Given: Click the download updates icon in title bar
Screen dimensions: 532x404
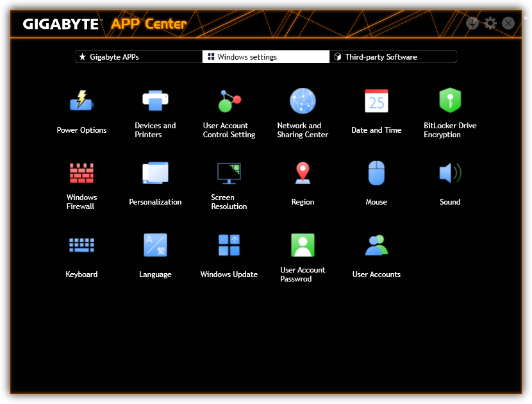Looking at the screenshot, I should click(x=472, y=24).
